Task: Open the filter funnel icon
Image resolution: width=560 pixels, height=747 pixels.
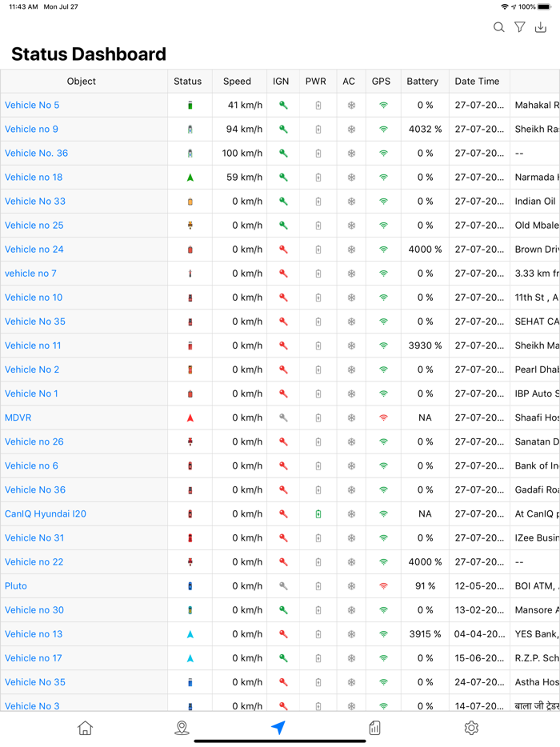Action: pyautogui.click(x=520, y=27)
